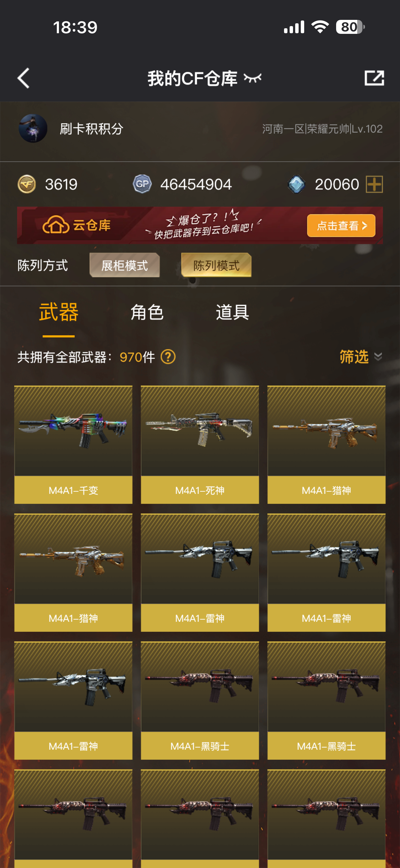This screenshot has height=868, width=400.
Task: Tap the CF points coin icon
Action: click(x=27, y=184)
